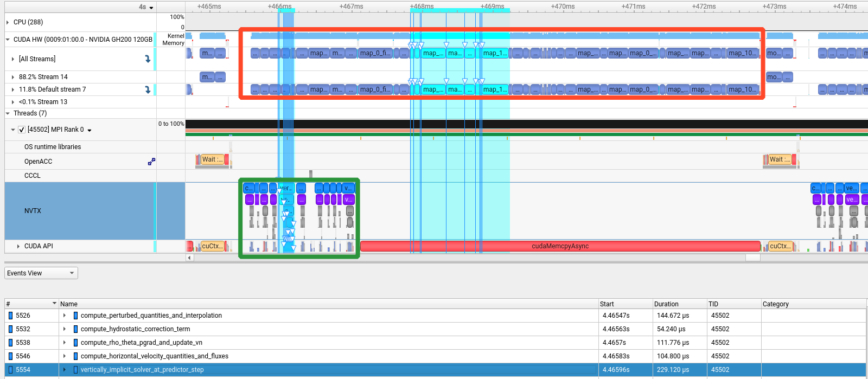
Task: Select the second Wait block in OpenACC
Action: pyautogui.click(x=780, y=159)
